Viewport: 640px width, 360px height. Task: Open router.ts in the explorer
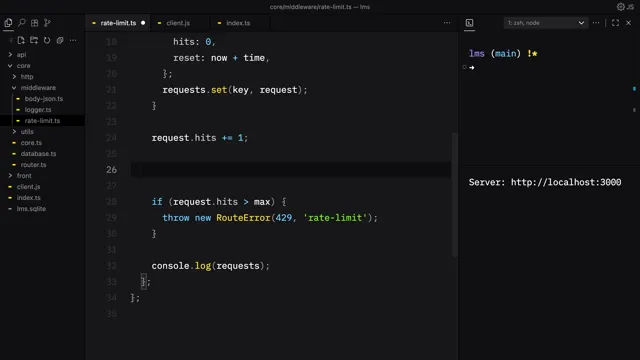pyautogui.click(x=33, y=165)
